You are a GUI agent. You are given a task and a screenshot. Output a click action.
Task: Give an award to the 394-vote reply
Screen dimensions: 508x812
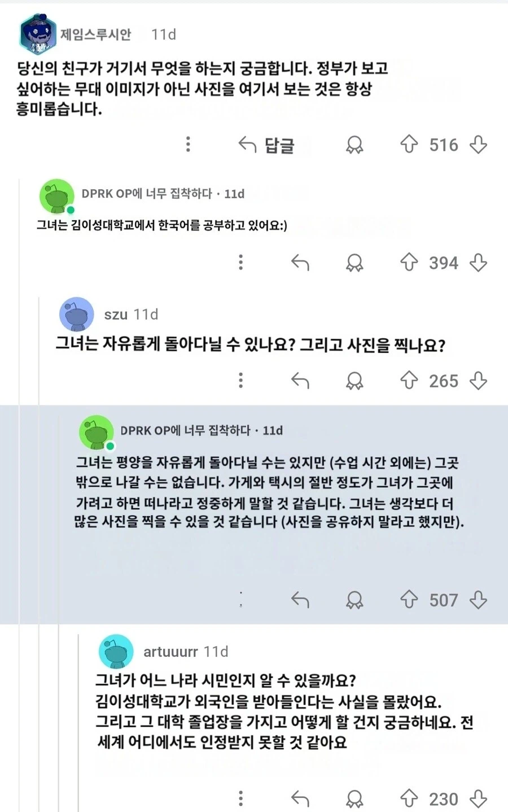354,263
